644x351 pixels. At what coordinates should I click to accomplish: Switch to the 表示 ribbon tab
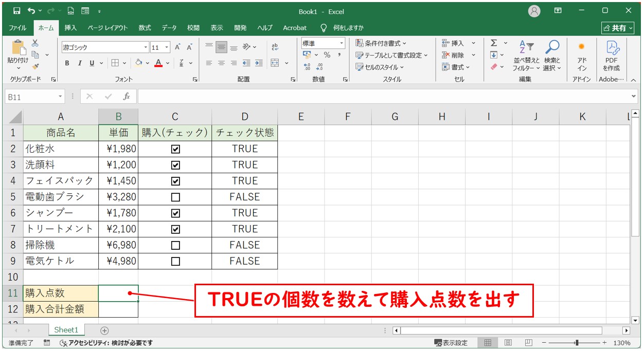pyautogui.click(x=217, y=28)
